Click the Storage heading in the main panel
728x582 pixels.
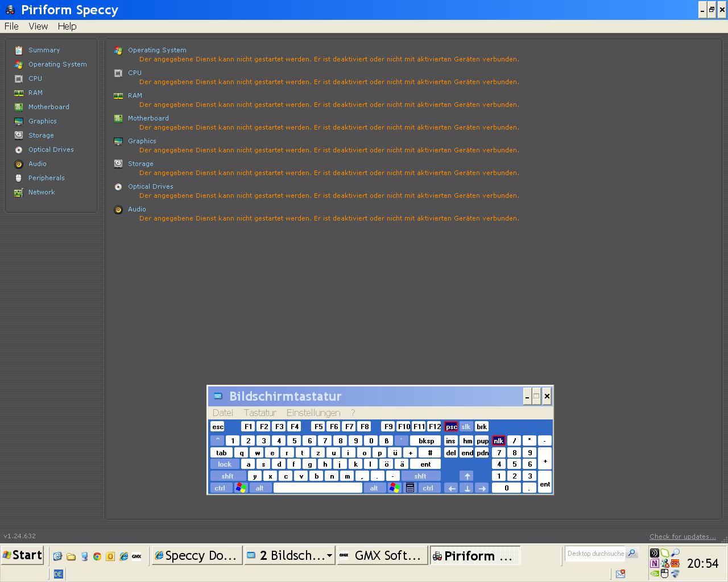click(x=140, y=164)
